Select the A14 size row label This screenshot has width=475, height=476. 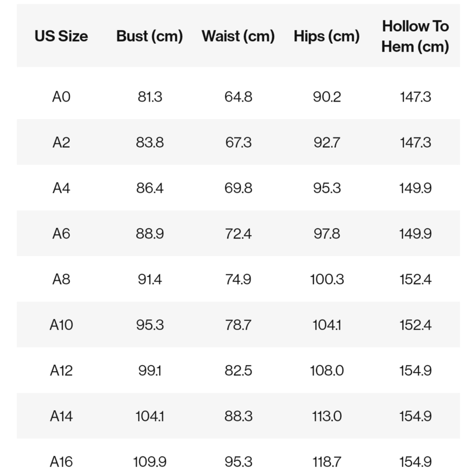(61, 416)
